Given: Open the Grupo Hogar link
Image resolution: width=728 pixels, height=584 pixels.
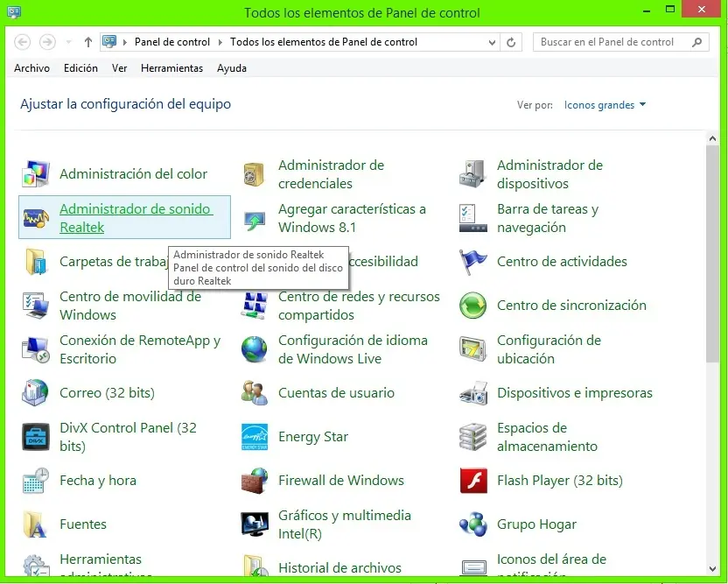Looking at the screenshot, I should click(536, 524).
